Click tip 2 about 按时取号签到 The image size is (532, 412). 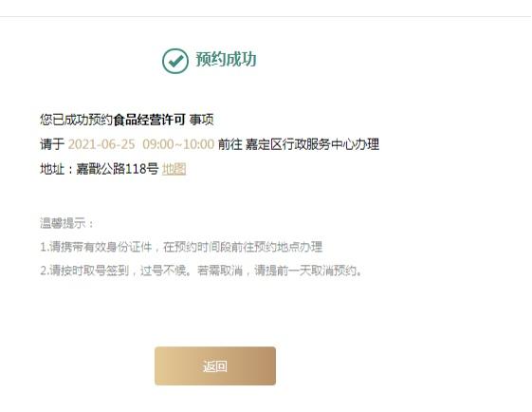click(201, 271)
